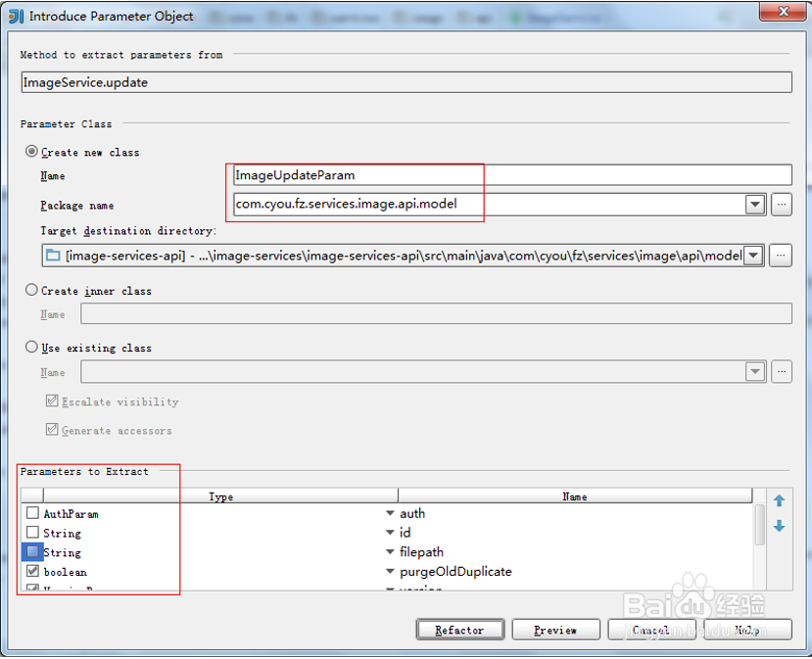The image size is (812, 659).
Task: Click the IntelliJ icon in the dialog title bar
Action: pos(16,16)
